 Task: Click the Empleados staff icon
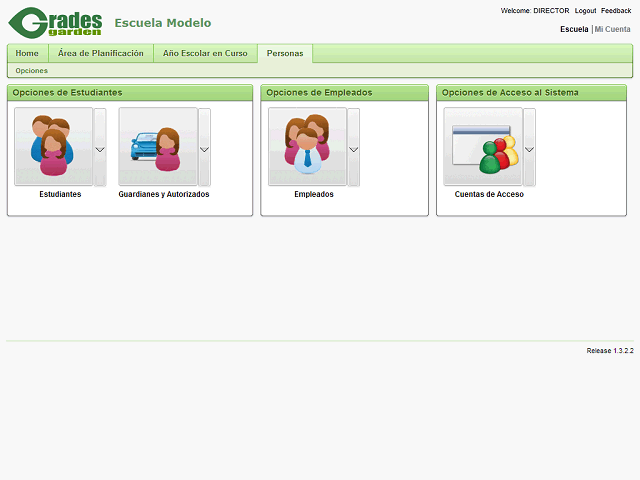(307, 147)
